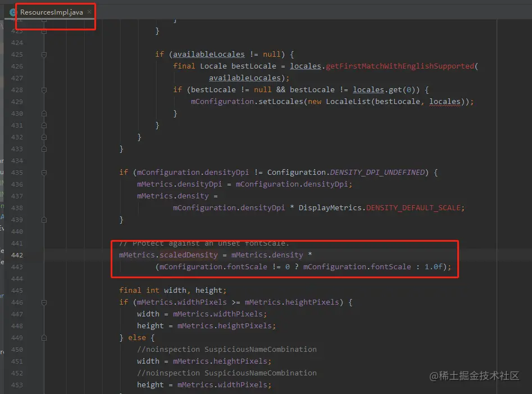Image resolution: width=532 pixels, height=394 pixels.
Task: Click the warning-underlined locales on line 429
Action: point(445,102)
